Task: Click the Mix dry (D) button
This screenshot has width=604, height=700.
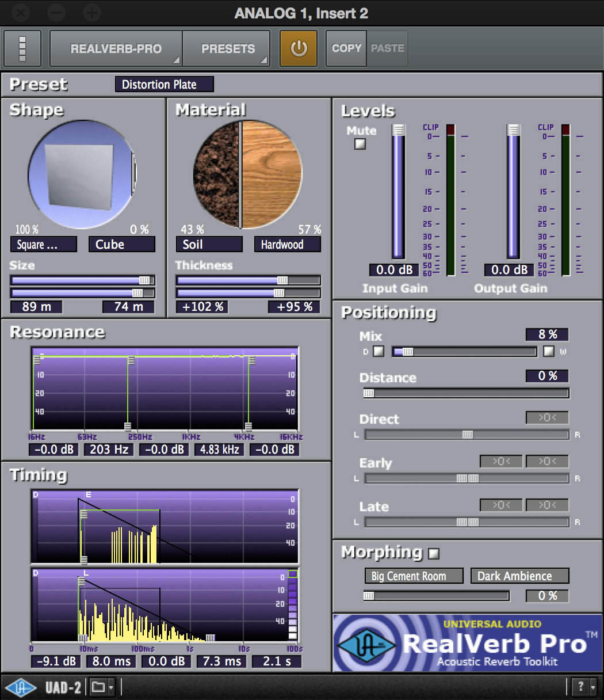Action: [379, 351]
